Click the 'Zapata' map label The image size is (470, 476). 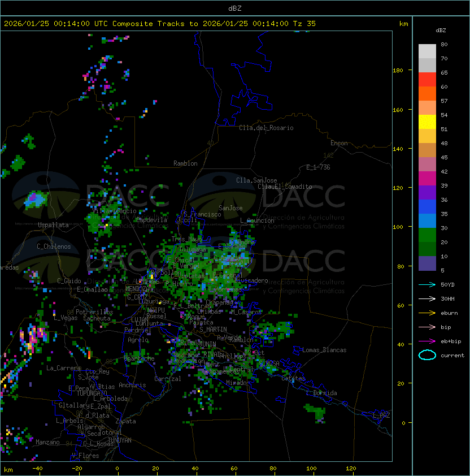(125, 421)
